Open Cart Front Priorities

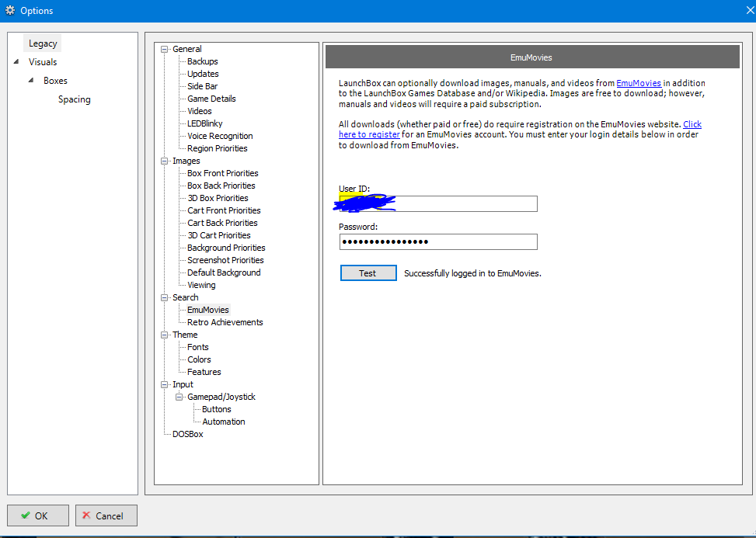224,210
